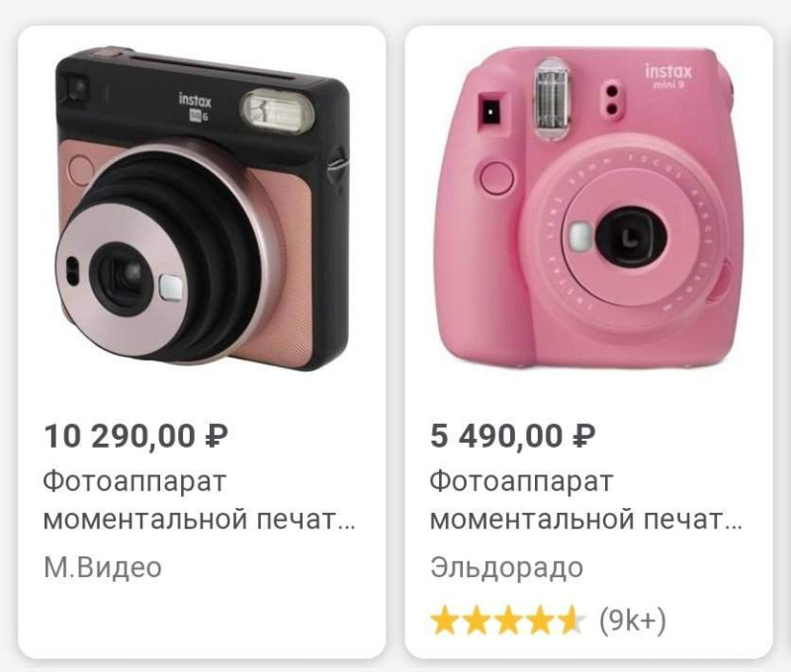Open the black Instax SQ6 camera photo
Viewport: 791px width, 672px height.
click(x=202, y=210)
